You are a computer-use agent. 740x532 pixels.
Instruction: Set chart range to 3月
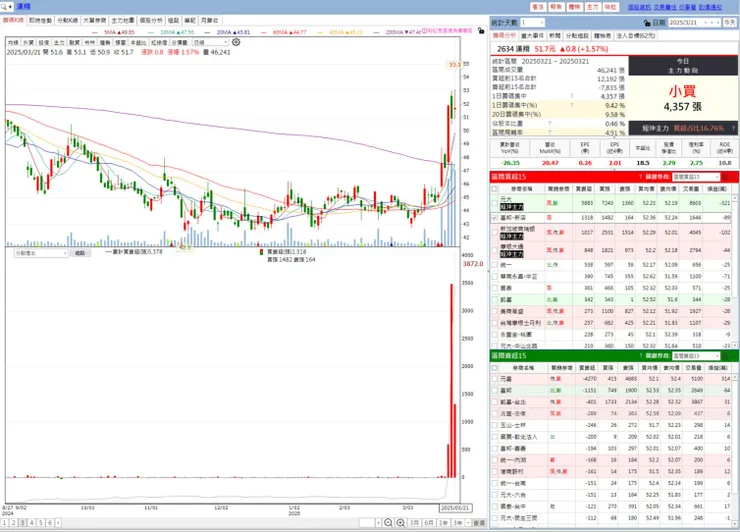[x=414, y=523]
